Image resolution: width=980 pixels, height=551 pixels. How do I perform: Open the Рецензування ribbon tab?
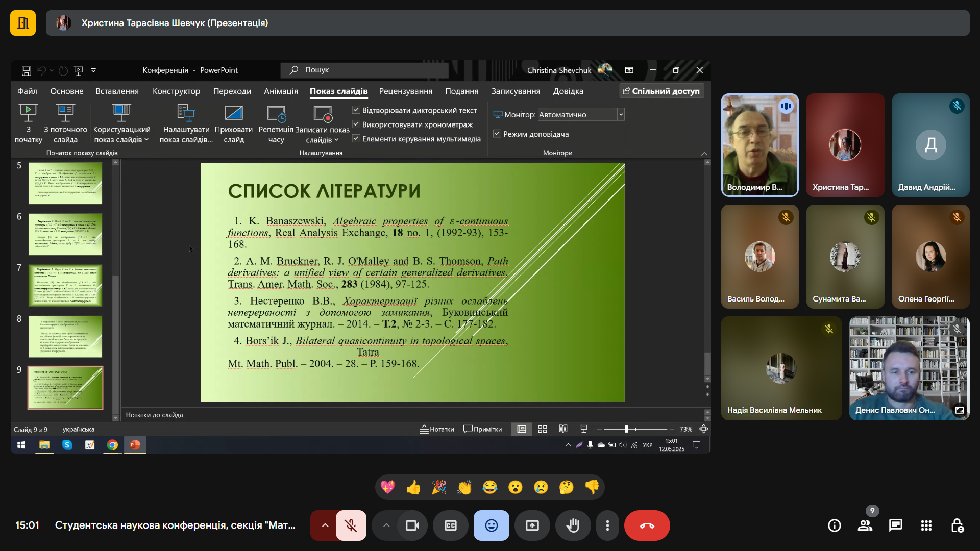[x=405, y=91]
